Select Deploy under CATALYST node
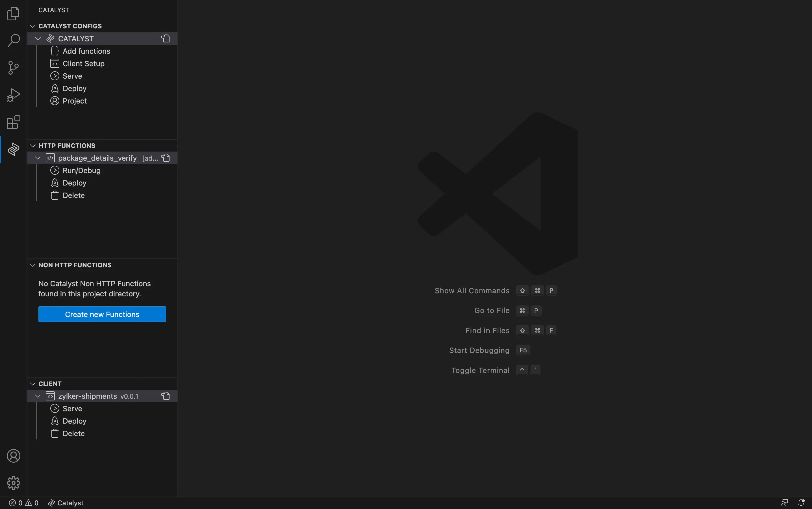The width and height of the screenshot is (812, 509). (102, 88)
